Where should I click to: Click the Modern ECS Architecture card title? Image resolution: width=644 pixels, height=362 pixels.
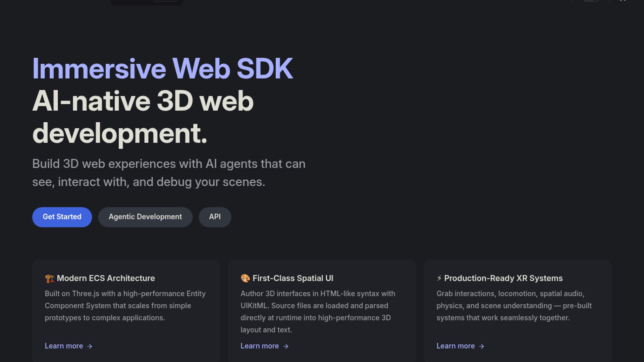106,278
